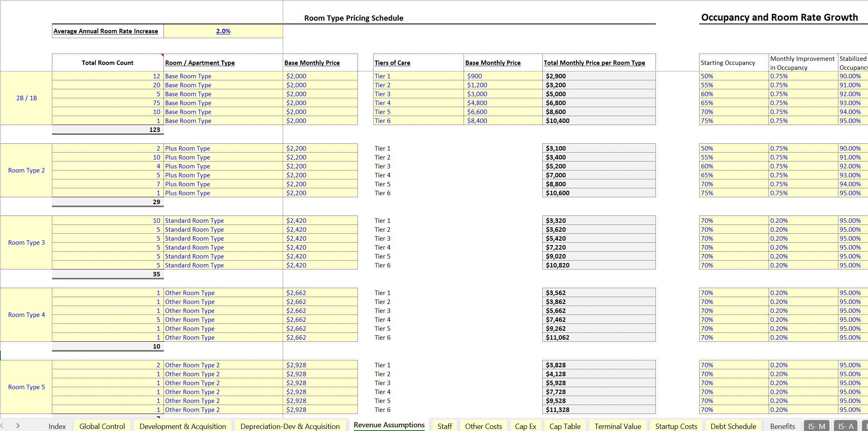The width and height of the screenshot is (868, 431).
Task: Select the 2B / 1B label cell
Action: 26,98
